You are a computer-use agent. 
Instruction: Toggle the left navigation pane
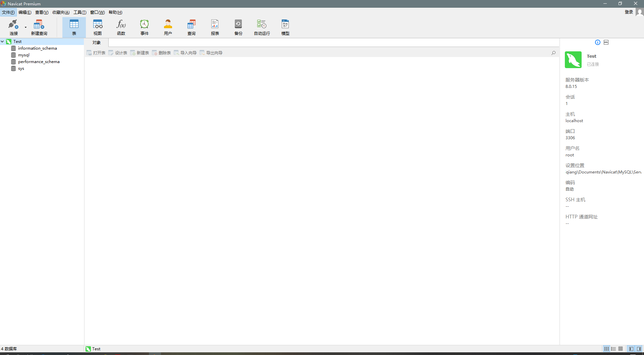click(x=631, y=349)
